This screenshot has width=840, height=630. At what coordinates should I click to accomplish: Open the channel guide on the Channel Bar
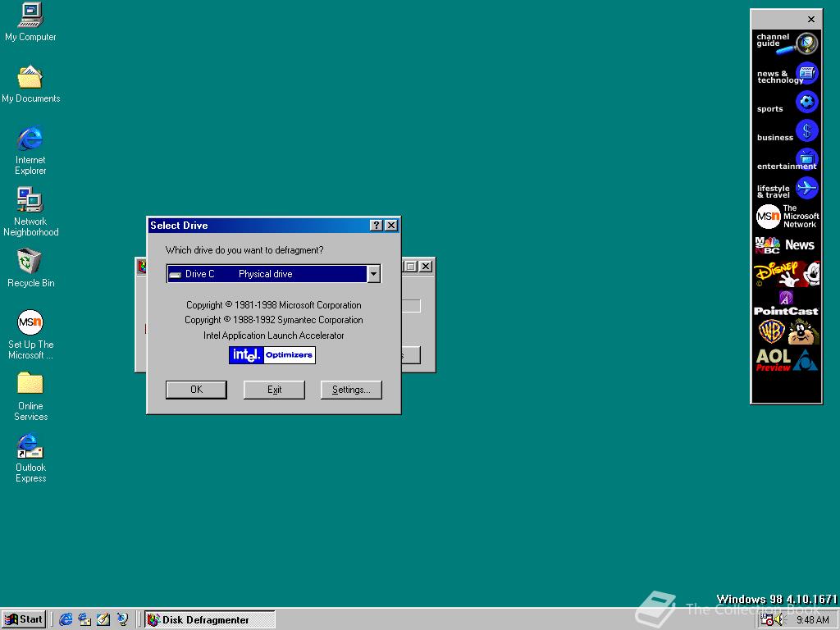(785, 42)
